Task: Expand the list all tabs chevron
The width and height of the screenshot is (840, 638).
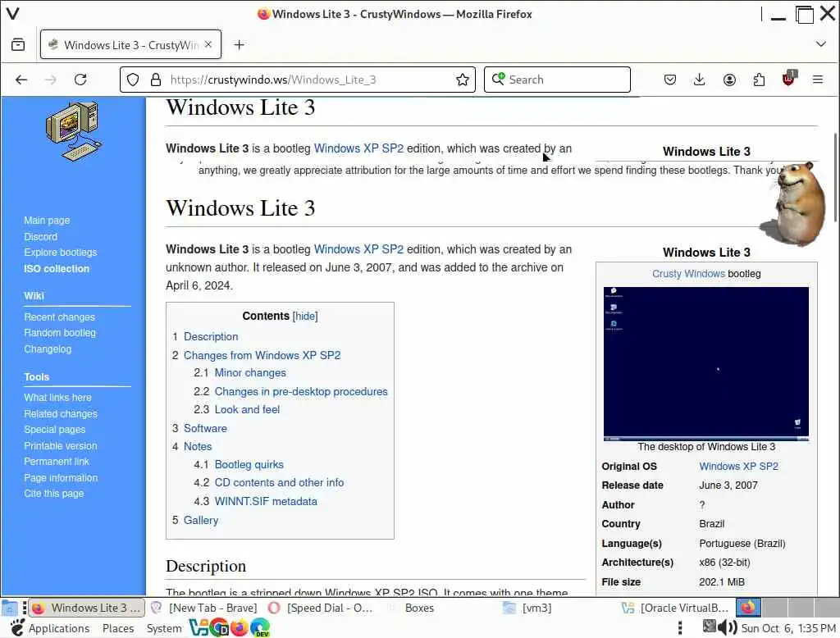Action: click(x=820, y=44)
